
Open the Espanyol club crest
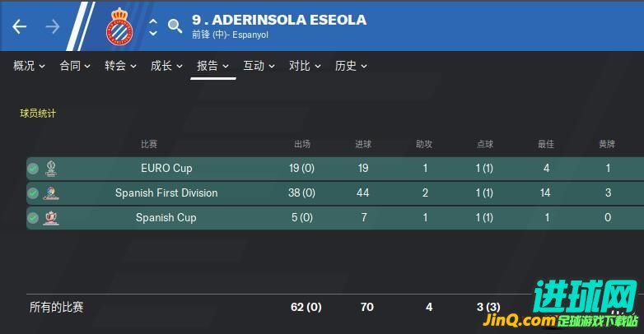point(119,26)
